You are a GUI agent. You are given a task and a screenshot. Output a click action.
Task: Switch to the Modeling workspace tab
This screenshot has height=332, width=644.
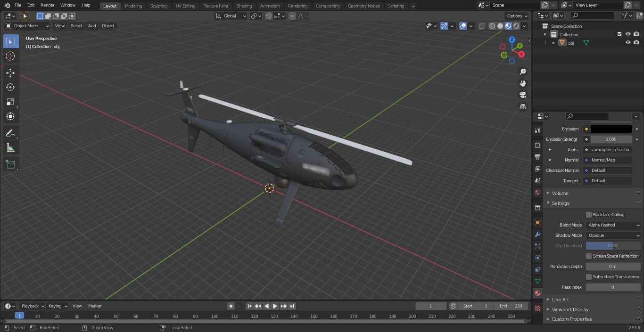(133, 6)
